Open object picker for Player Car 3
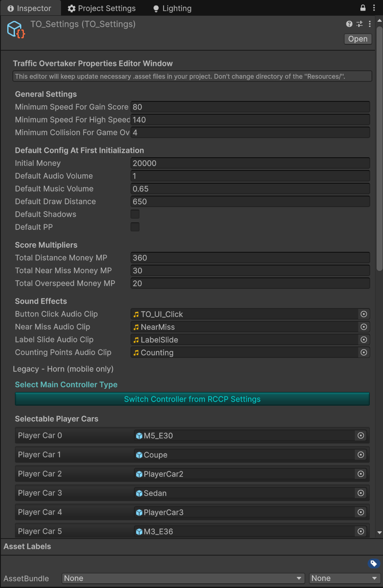The image size is (383, 588). point(361,493)
